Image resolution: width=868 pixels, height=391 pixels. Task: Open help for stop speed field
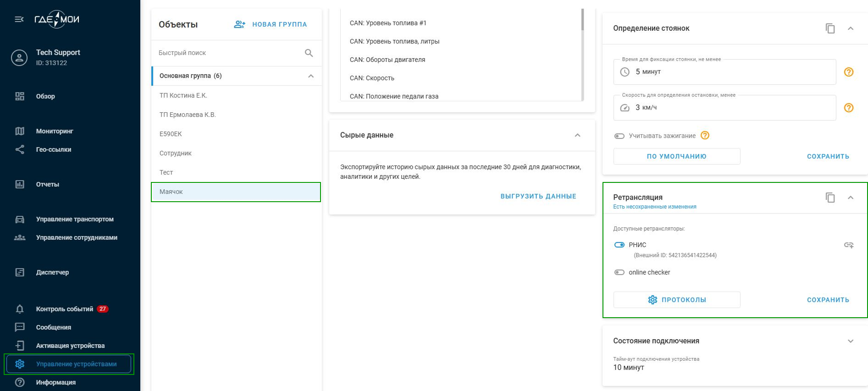(849, 108)
